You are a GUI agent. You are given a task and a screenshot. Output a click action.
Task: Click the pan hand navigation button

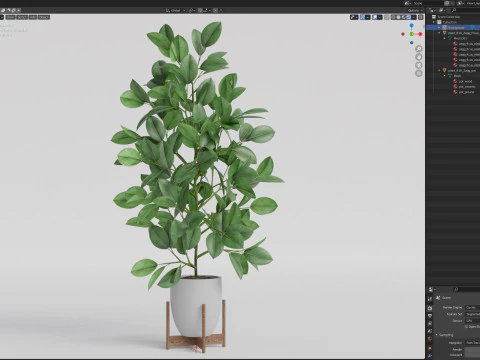(x=419, y=57)
